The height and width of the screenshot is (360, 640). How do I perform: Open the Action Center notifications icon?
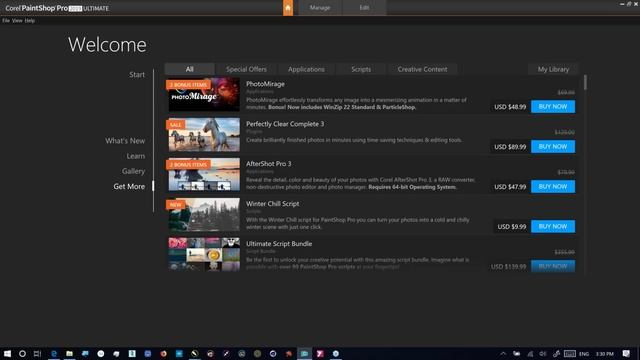(626, 354)
